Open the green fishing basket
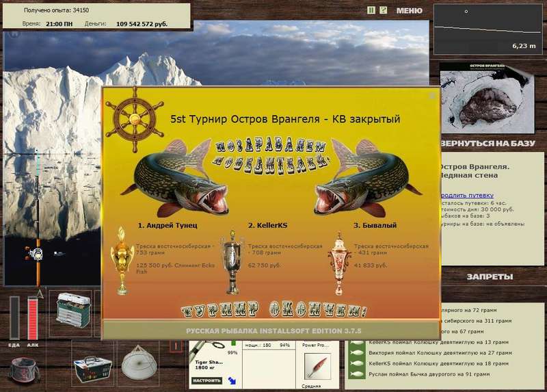The height and width of the screenshot is (392, 547). coord(92,369)
